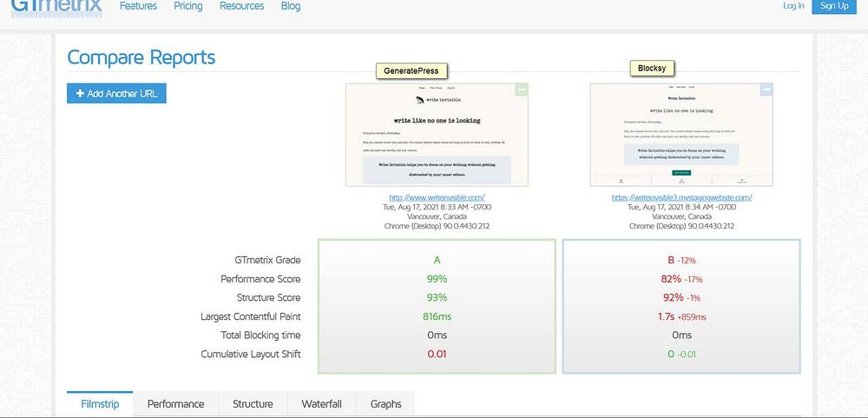Click the Performance Score row label
This screenshot has width=868, height=418.
[x=260, y=279]
